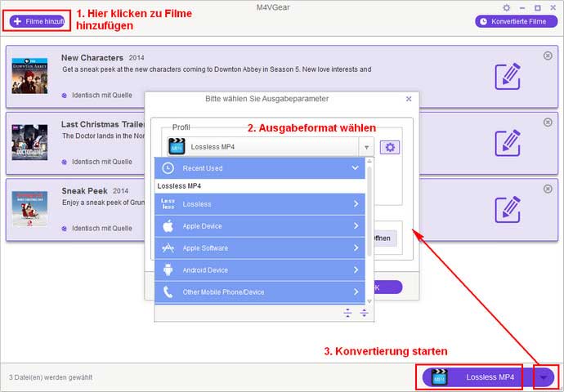Screen dimensions: 564x392
Task: Click Identisch mit Quelle under Last Christmas Trailer
Action: pyautogui.click(x=102, y=162)
